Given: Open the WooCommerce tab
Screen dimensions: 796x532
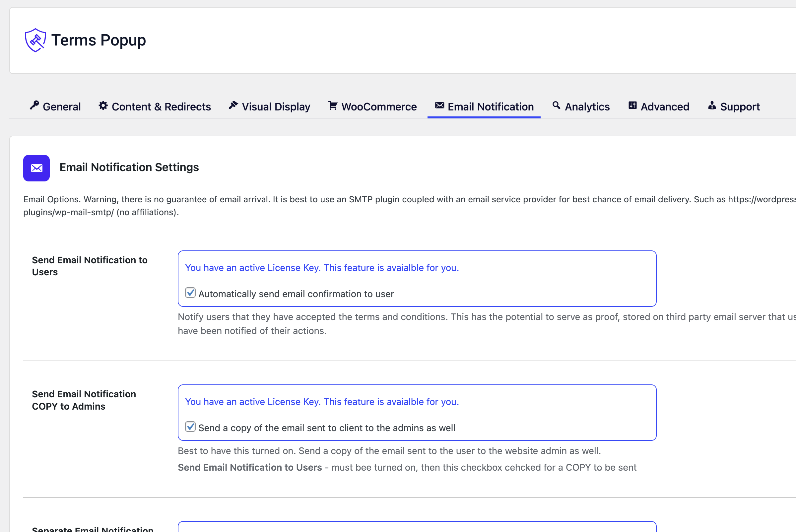Looking at the screenshot, I should click(x=379, y=107).
